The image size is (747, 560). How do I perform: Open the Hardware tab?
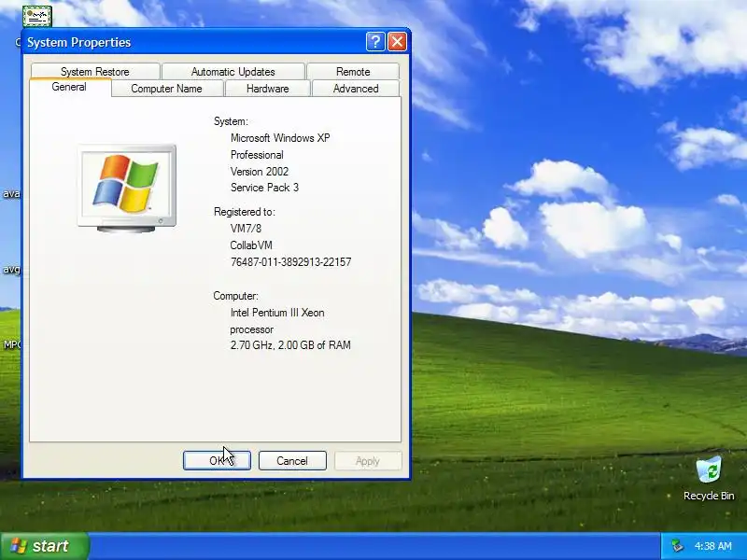coord(268,89)
